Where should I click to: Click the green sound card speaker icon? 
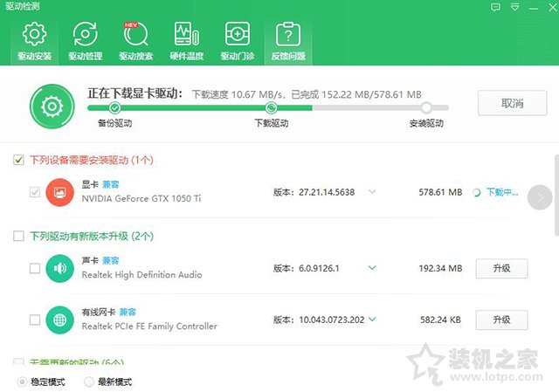(x=60, y=268)
